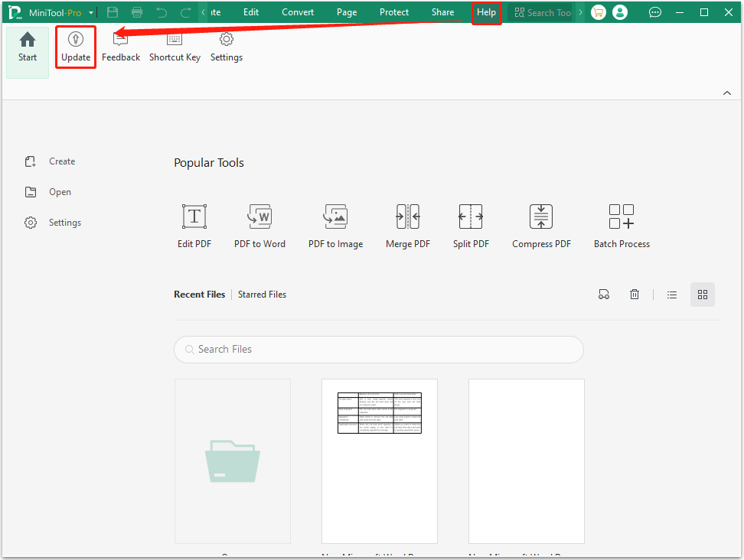Image resolution: width=744 pixels, height=560 pixels.
Task: Open the Split PDF tool
Action: tap(470, 224)
